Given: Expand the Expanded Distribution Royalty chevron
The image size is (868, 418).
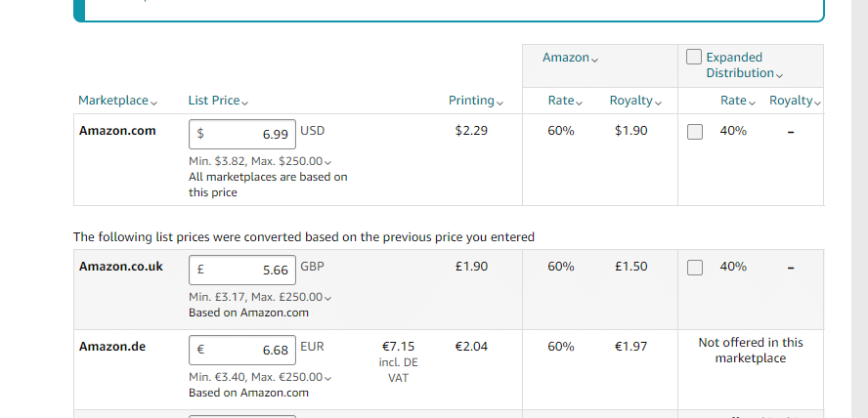Looking at the screenshot, I should pyautogui.click(x=817, y=103).
